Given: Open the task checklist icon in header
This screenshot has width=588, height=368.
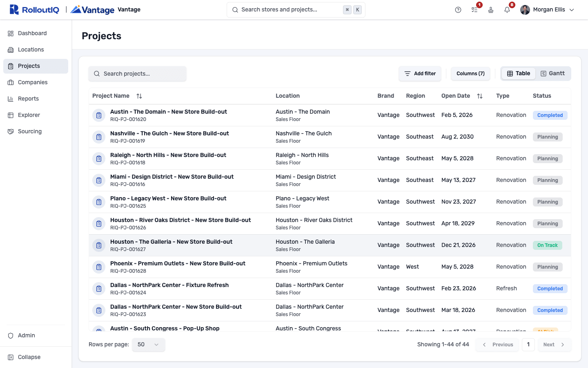Looking at the screenshot, I should 474,10.
